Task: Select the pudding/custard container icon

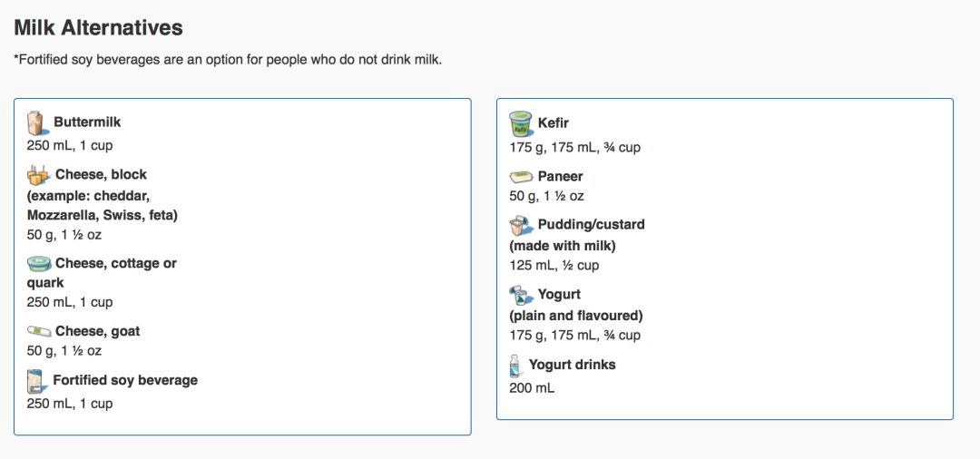Action: click(521, 226)
